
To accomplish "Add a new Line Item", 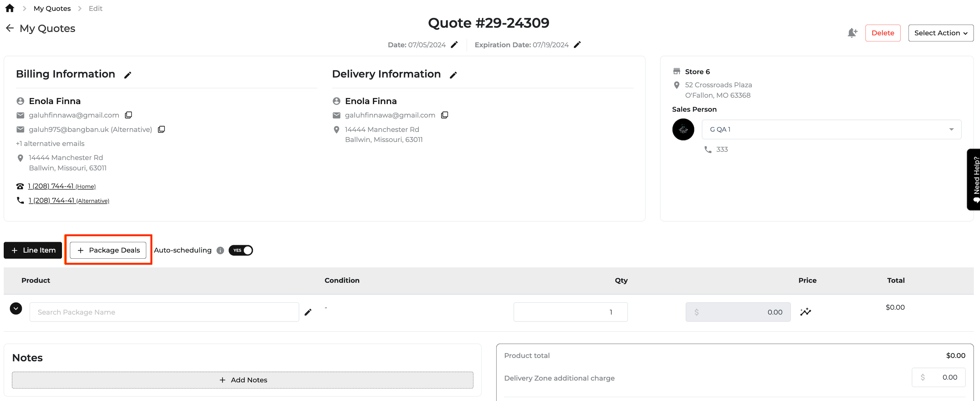I will (33, 250).
